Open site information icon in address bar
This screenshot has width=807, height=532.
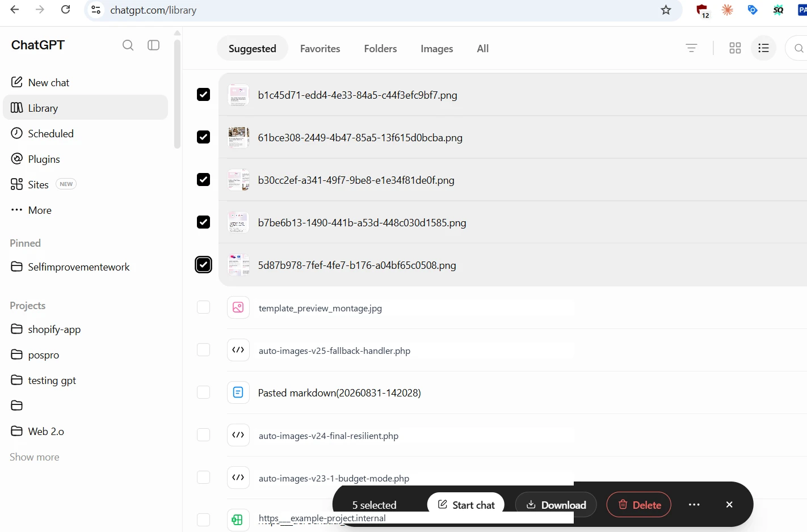coord(96,10)
